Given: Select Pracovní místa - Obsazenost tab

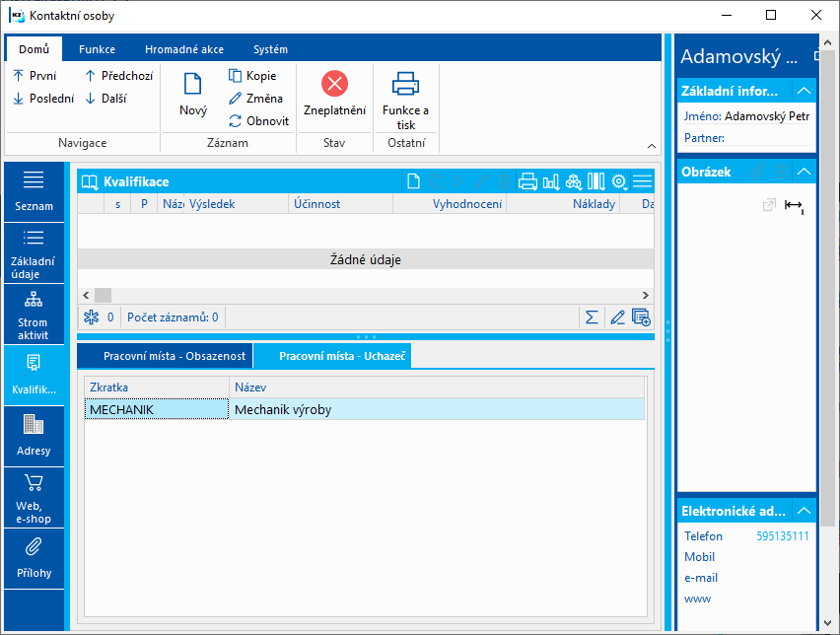Looking at the screenshot, I should pos(164,356).
